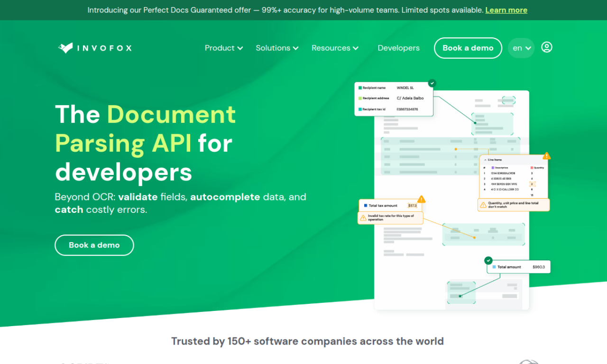
Task: Expand the Product dropdown menu
Action: point(224,48)
